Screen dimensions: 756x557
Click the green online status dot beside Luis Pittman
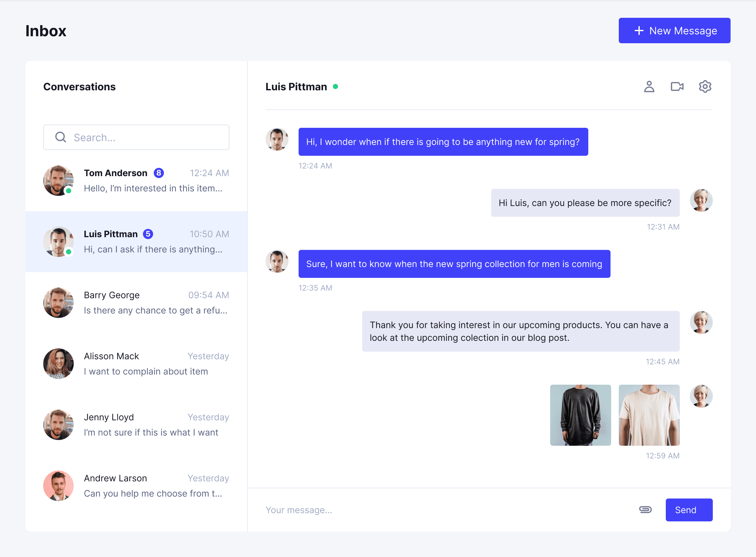tap(336, 86)
